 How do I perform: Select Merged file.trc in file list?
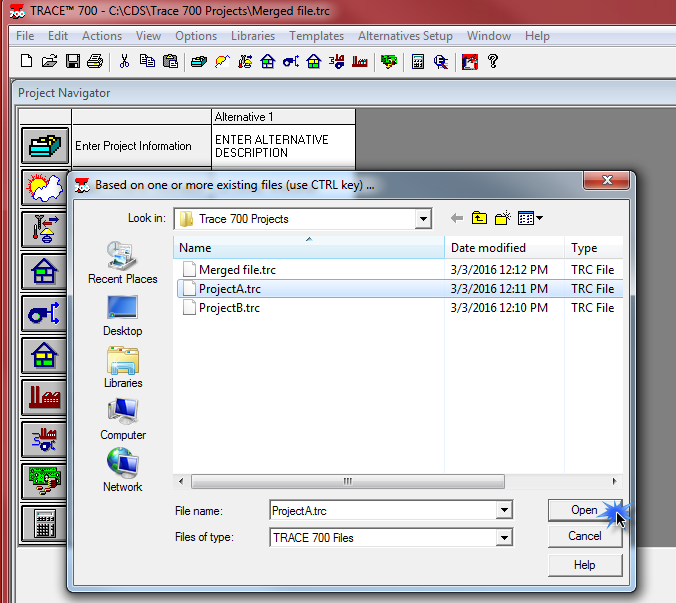[x=398, y=270]
